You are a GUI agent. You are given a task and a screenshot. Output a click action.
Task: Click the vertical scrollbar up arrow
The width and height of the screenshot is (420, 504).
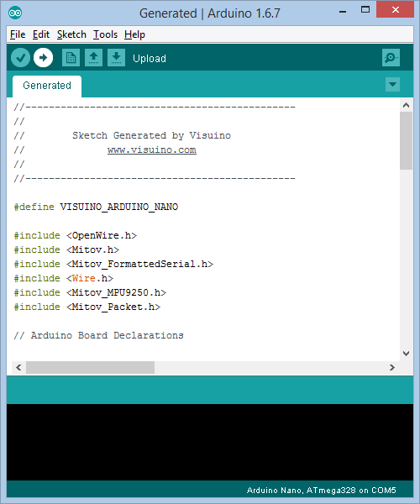click(407, 105)
